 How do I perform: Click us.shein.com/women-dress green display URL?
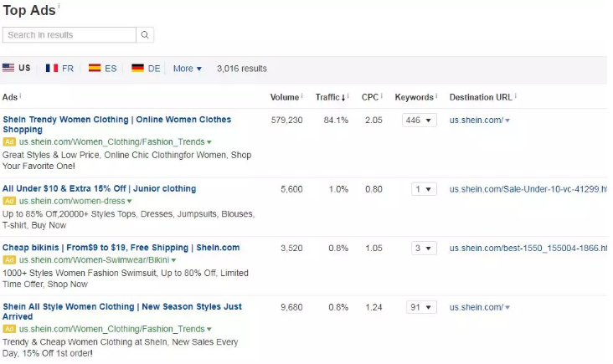click(x=72, y=201)
